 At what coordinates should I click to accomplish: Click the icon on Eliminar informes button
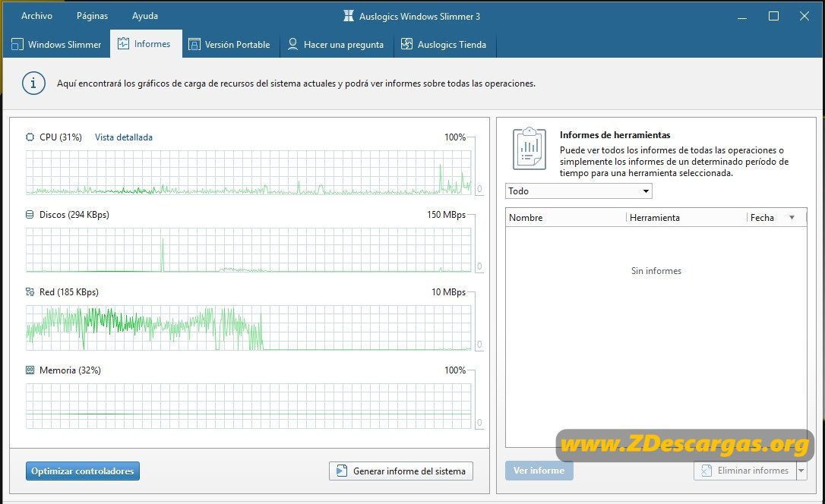706,471
